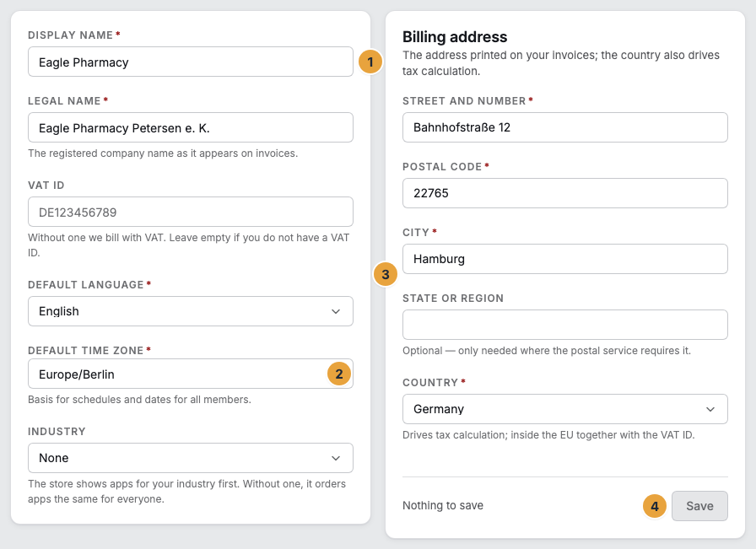
Task: Click the 'Optional — only needed' hint text
Action: [547, 351]
